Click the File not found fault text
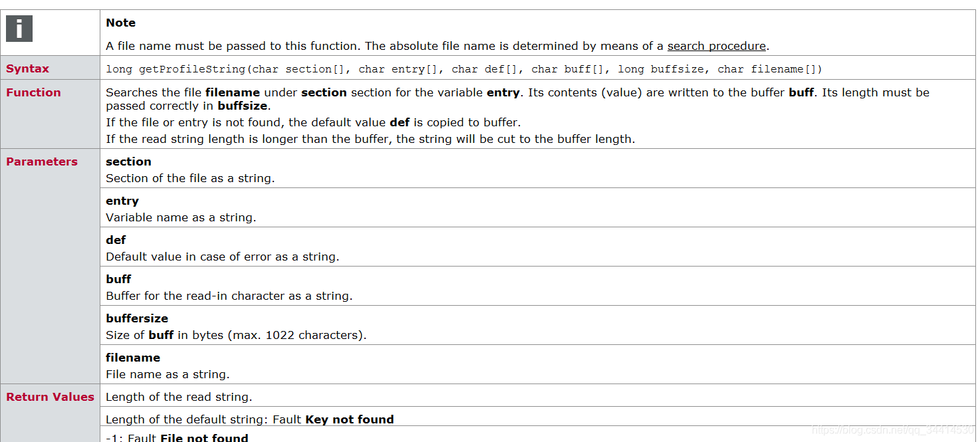Image resolution: width=980 pixels, height=442 pixels. click(205, 437)
